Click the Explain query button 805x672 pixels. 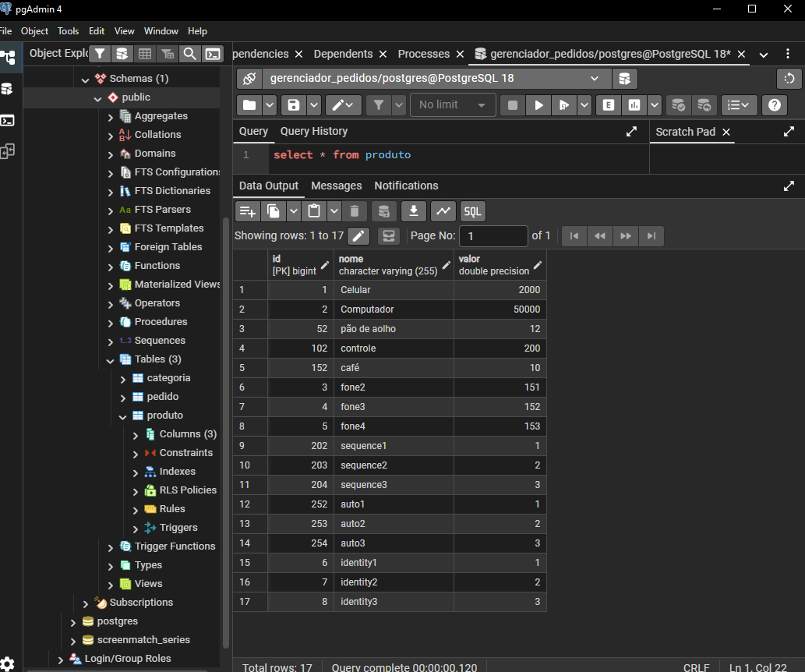tap(608, 105)
